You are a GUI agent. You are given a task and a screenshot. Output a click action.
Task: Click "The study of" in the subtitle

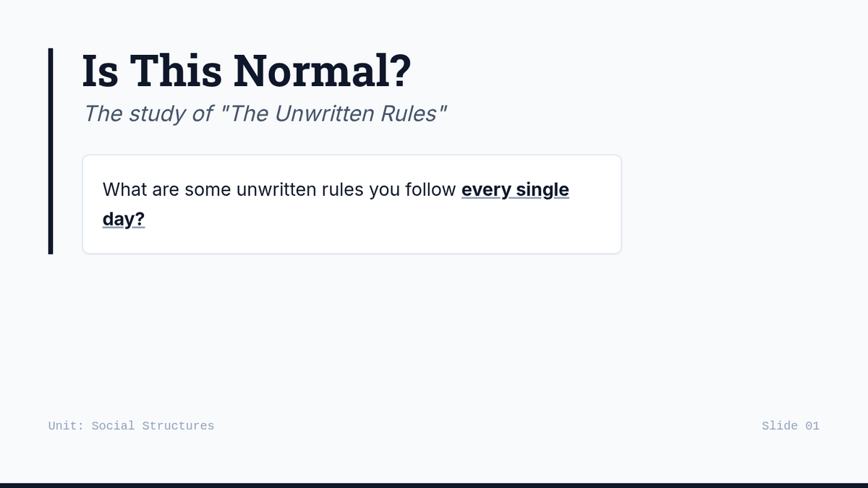pyautogui.click(x=148, y=114)
